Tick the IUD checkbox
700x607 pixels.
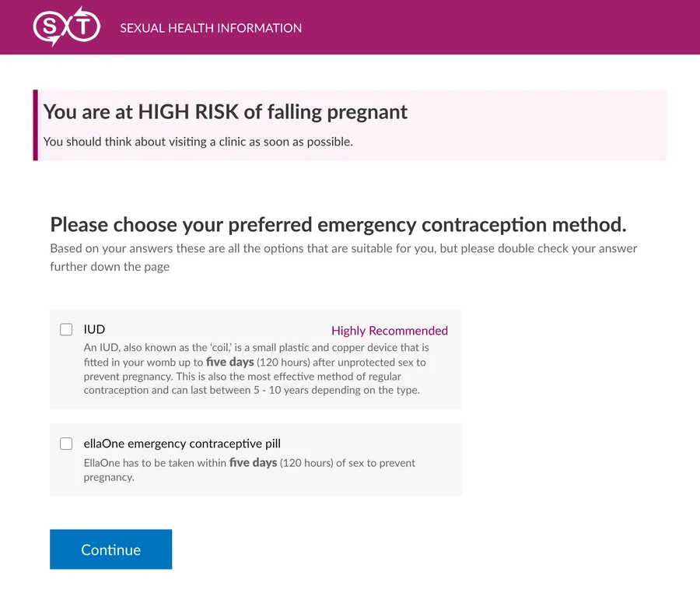point(66,329)
